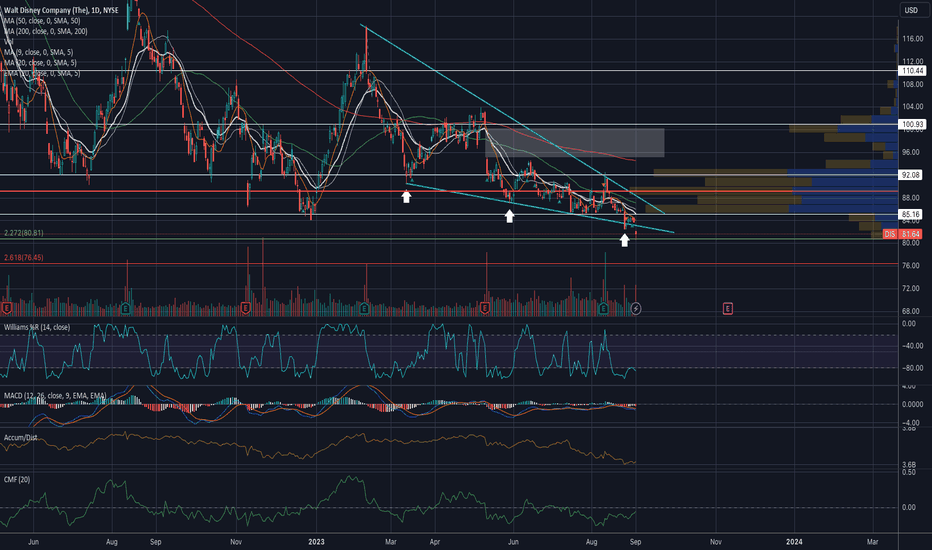Select the 2.618(76.45) Fibonacci level label
932x550 pixels.
pyautogui.click(x=24, y=257)
